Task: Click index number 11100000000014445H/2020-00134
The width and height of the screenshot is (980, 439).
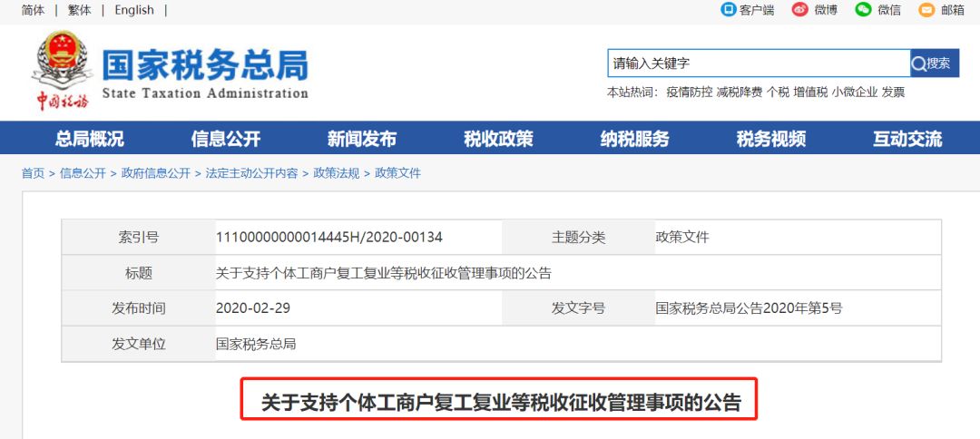Action: [328, 238]
